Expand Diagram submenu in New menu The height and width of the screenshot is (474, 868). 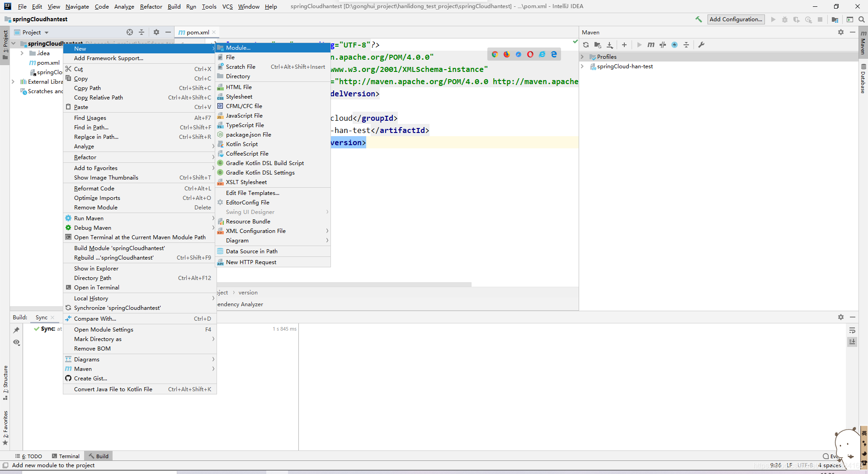(x=273, y=240)
